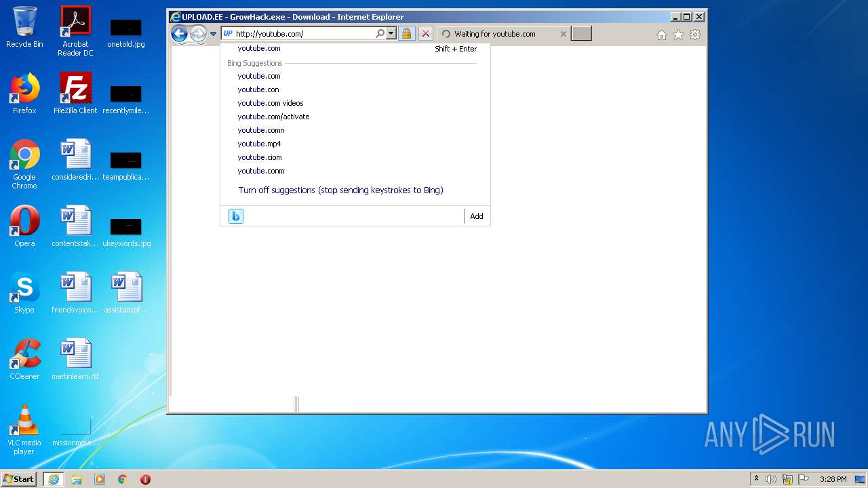Click the 3:28 PM system clock

pyautogui.click(x=833, y=479)
